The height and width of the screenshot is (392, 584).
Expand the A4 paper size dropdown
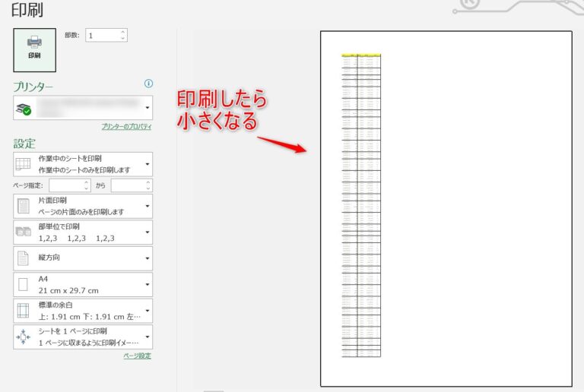pyautogui.click(x=147, y=285)
